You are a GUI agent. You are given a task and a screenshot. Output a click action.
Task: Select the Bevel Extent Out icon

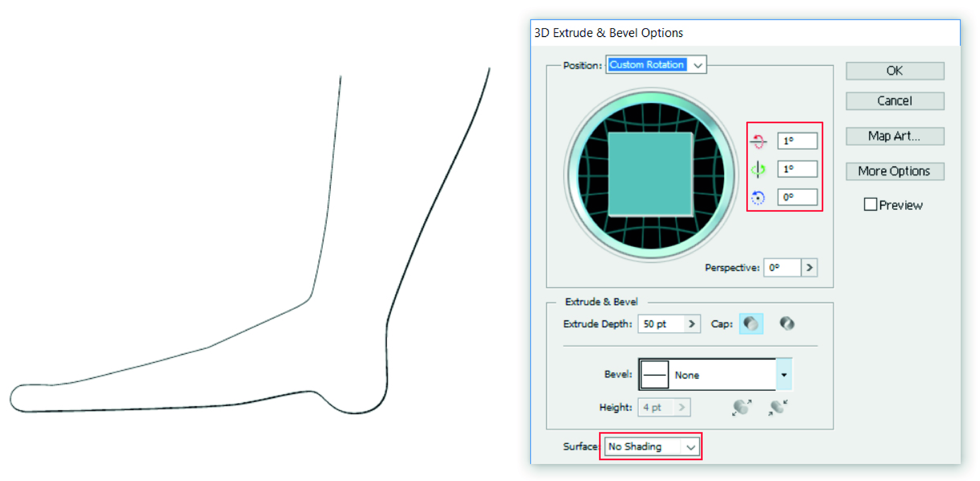742,407
